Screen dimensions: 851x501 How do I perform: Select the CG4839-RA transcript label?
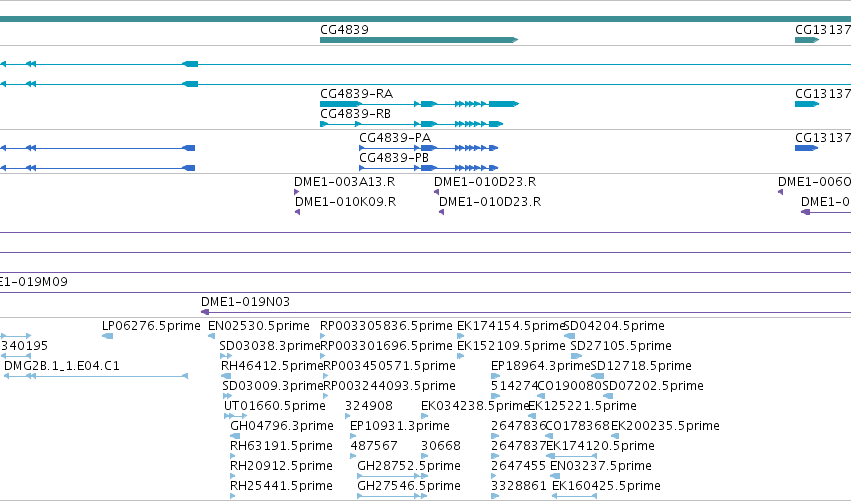(x=357, y=94)
